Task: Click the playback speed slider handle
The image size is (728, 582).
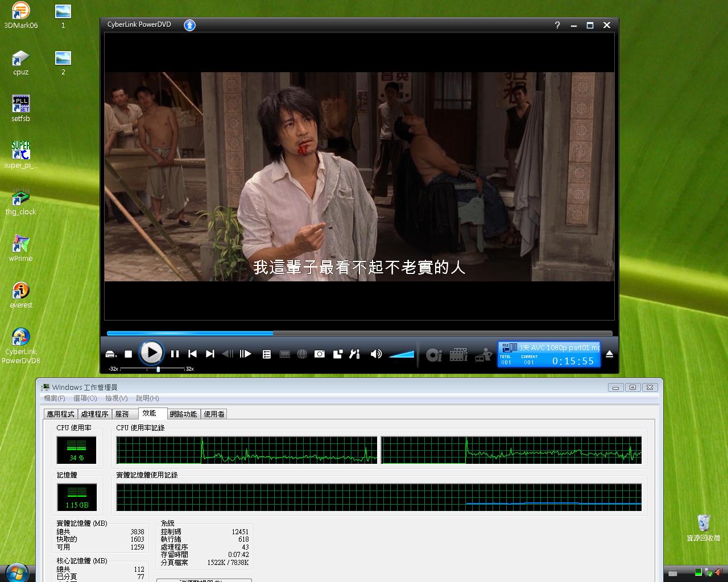Action: [158, 369]
